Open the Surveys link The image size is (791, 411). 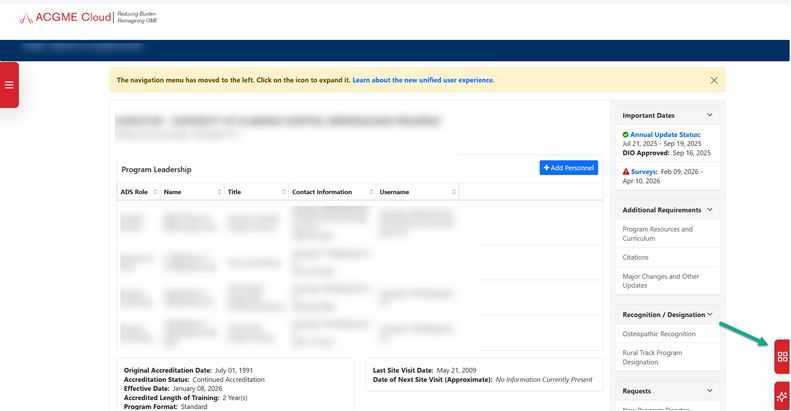pyautogui.click(x=643, y=171)
